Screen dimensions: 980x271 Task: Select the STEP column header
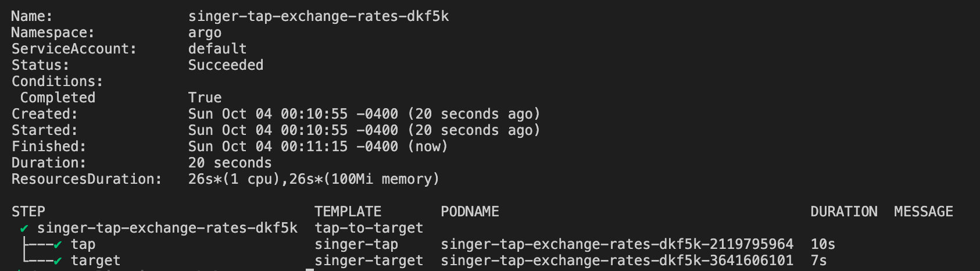28,212
